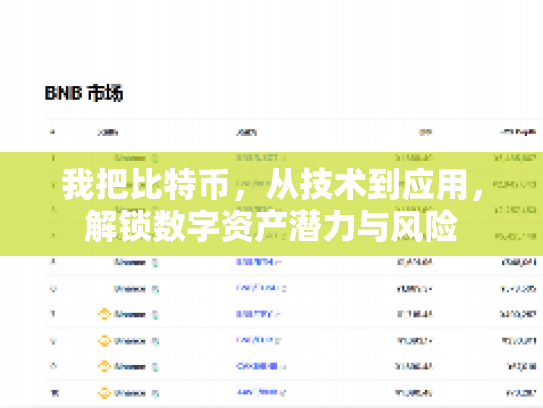Select the rank number in row 10
This screenshot has height=408, width=543.
[x=55, y=393]
